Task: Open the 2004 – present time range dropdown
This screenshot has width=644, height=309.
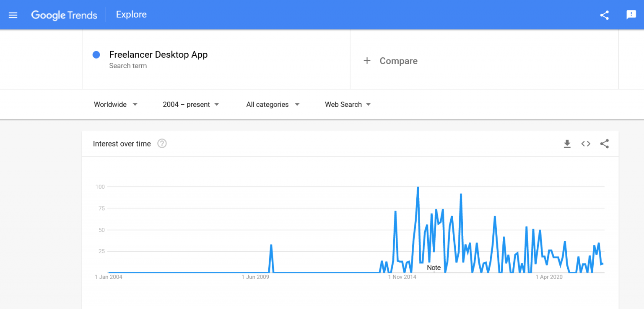Action: [x=191, y=104]
